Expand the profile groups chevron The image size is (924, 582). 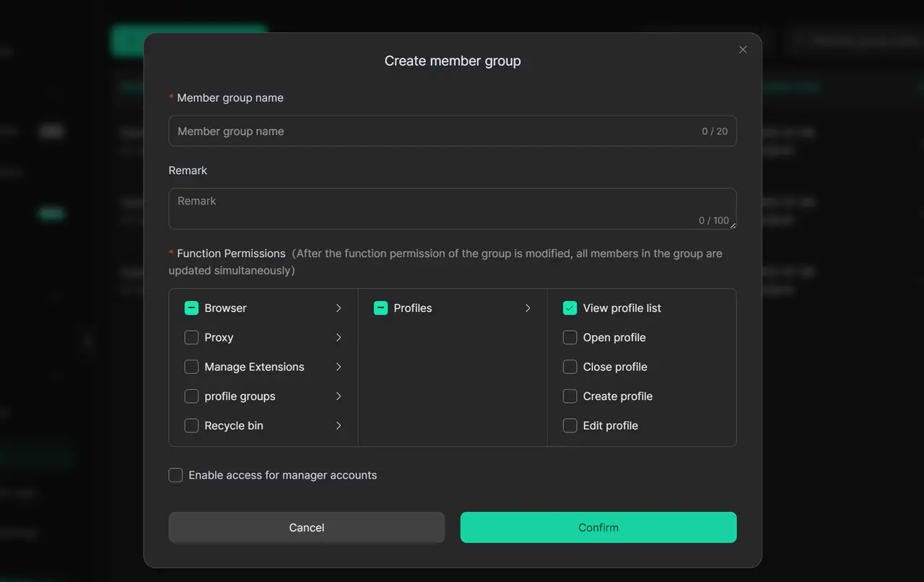(339, 396)
